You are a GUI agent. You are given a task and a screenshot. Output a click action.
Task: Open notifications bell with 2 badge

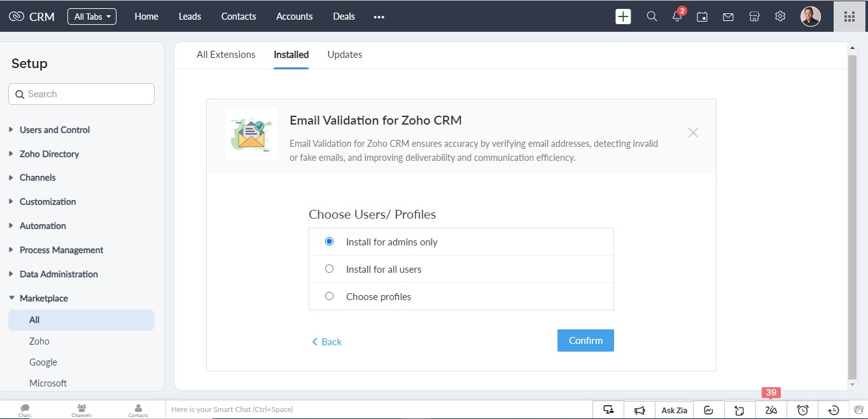pos(678,16)
